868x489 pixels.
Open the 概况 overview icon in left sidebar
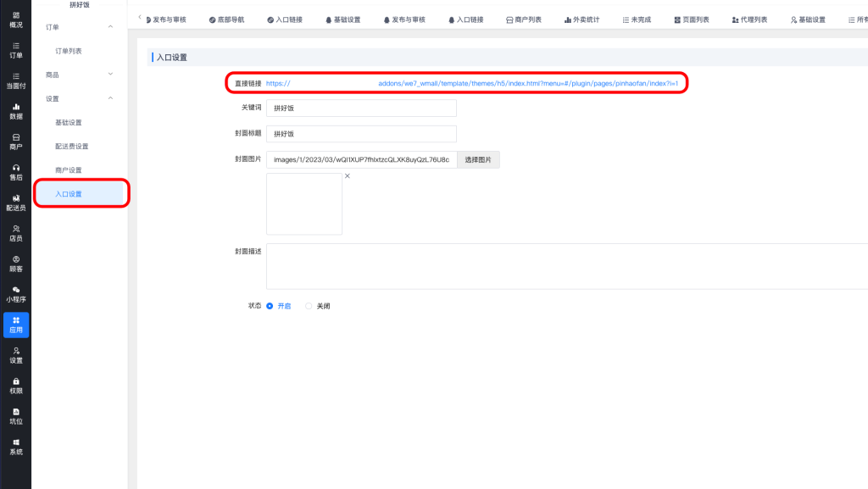(15, 20)
